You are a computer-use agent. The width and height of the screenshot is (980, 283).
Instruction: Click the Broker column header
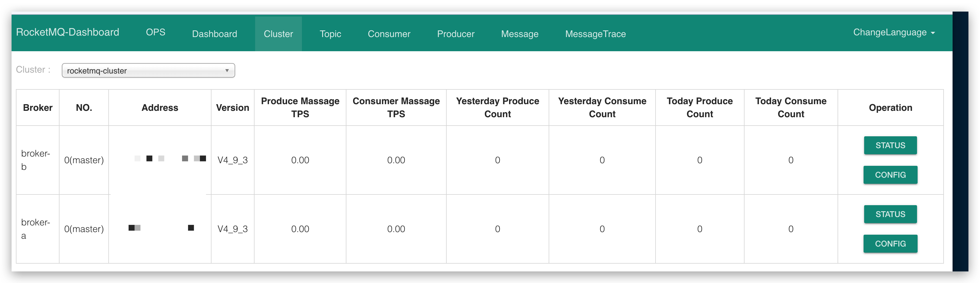(x=38, y=108)
